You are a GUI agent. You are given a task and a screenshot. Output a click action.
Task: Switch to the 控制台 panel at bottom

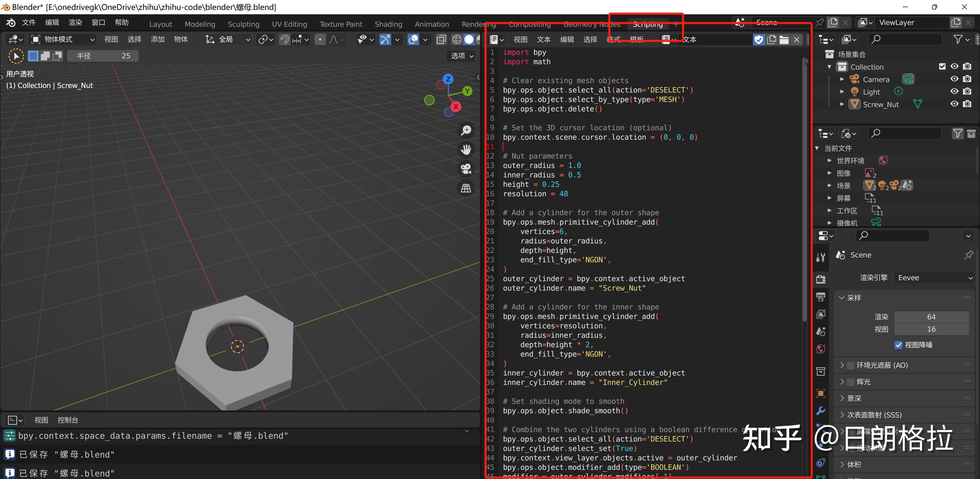pyautogui.click(x=68, y=420)
